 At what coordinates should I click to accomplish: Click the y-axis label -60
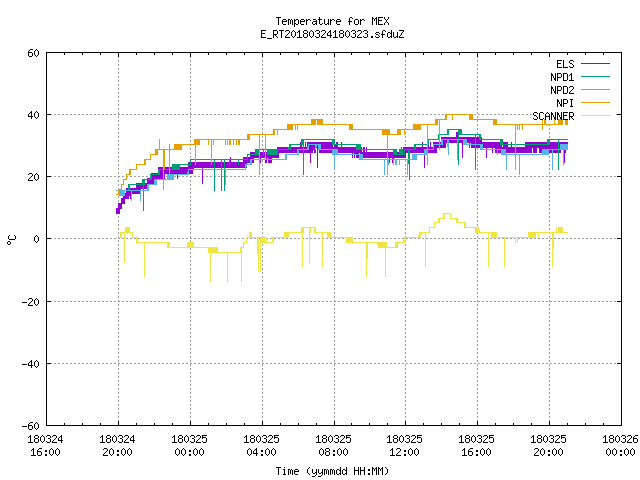point(31,426)
